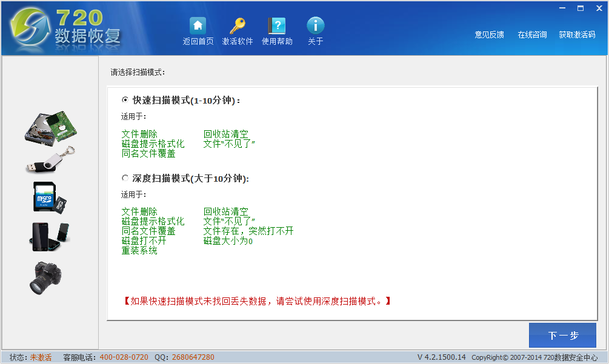Open 在线咨询 online consultation link
The image size is (609, 364).
click(532, 35)
